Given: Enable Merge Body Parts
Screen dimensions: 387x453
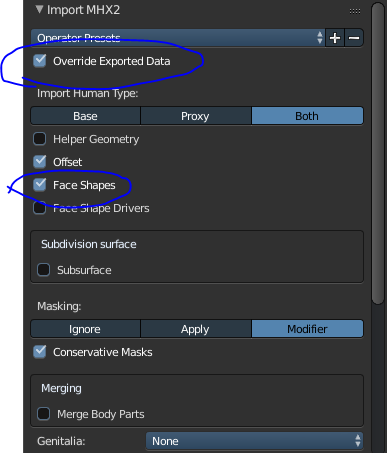Looking at the screenshot, I should coord(44,414).
